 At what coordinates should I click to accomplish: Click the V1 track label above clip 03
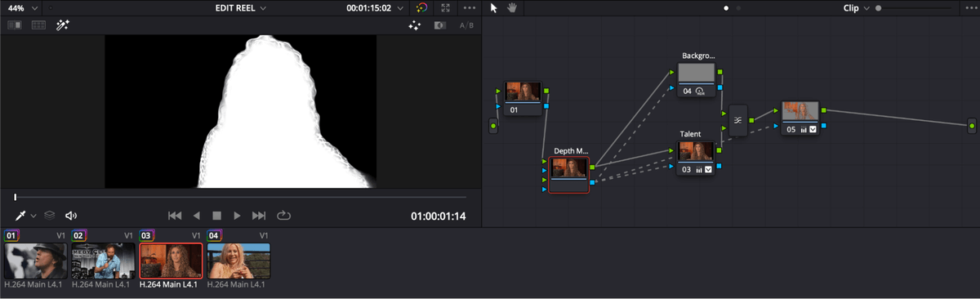[x=196, y=235]
